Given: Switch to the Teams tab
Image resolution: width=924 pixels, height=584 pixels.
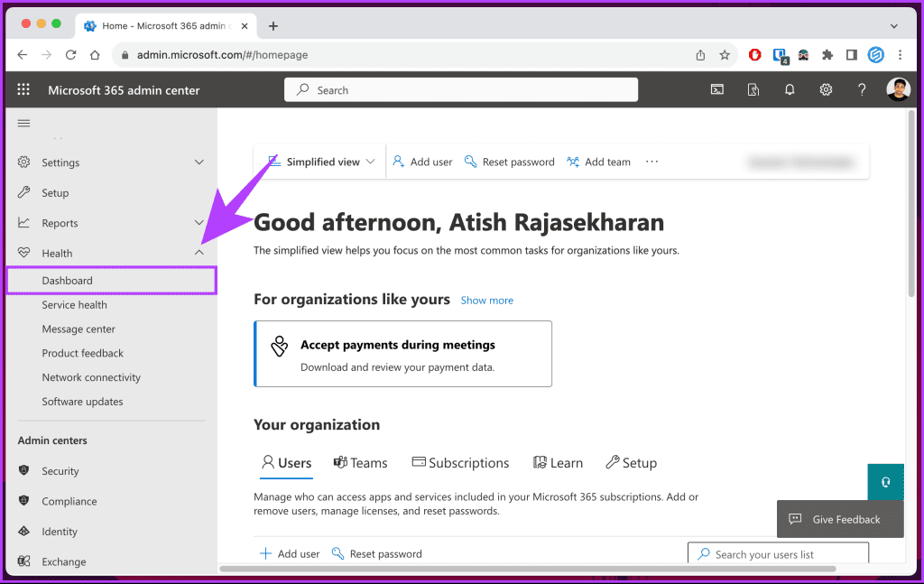Looking at the screenshot, I should (360, 462).
